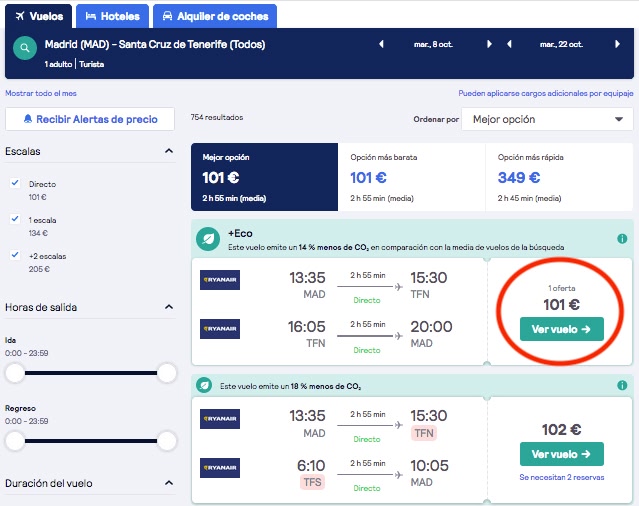The height and width of the screenshot is (506, 639).
Task: Uncheck the +2 escalas filter
Action: 15,255
